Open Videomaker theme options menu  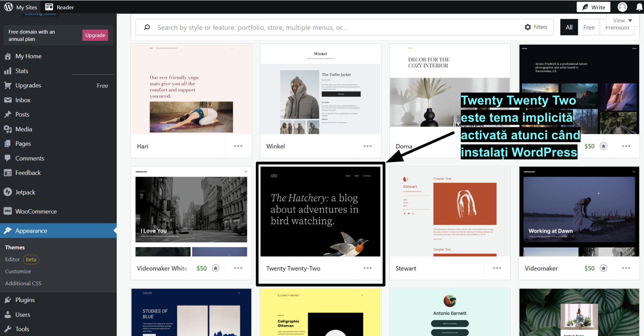pyautogui.click(x=626, y=268)
